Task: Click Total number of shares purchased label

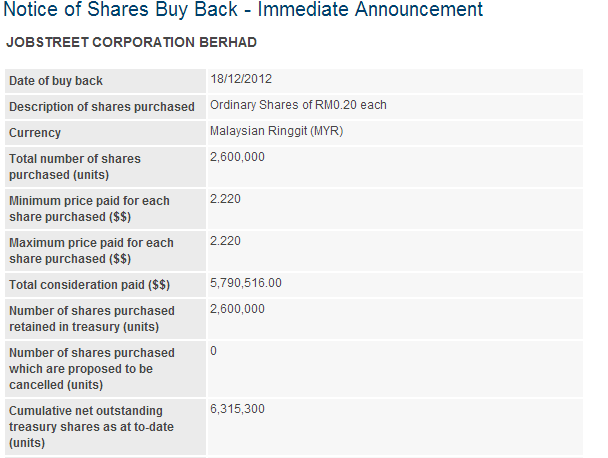Action: [75, 167]
